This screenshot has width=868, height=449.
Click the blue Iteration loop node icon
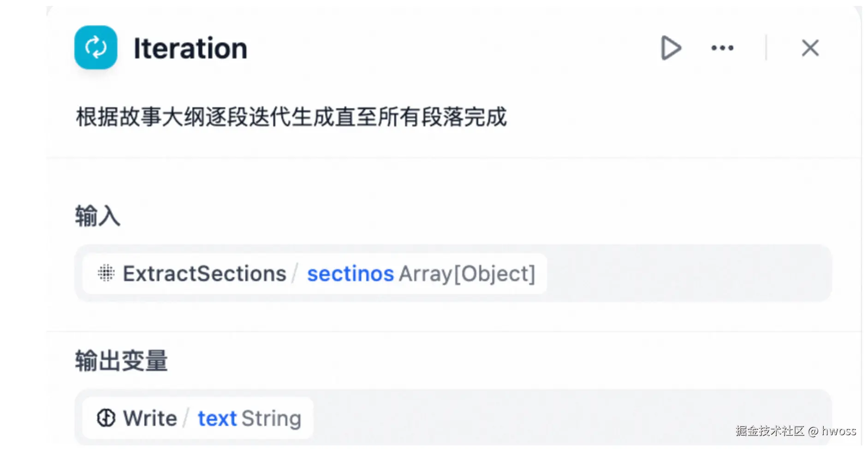coord(95,47)
